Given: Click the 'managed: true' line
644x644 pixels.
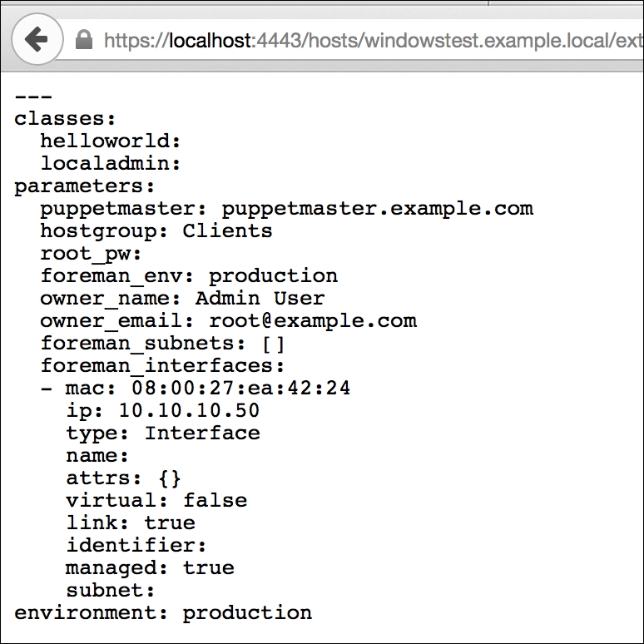Looking at the screenshot, I should point(150,567).
